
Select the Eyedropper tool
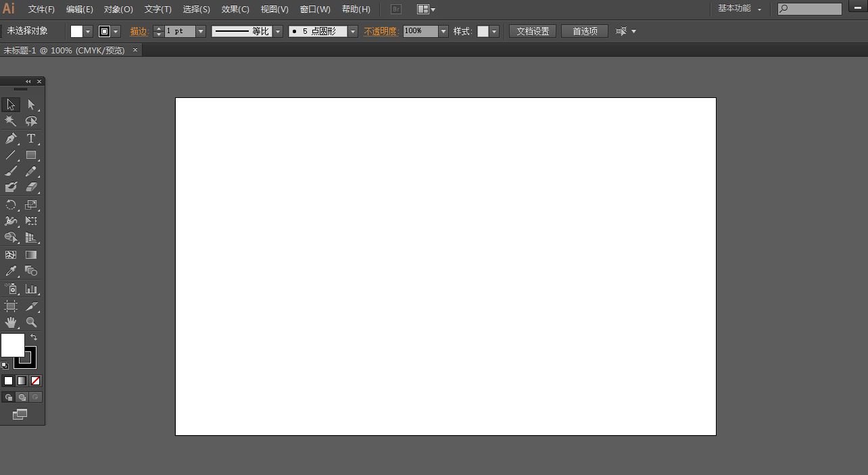pyautogui.click(x=11, y=271)
